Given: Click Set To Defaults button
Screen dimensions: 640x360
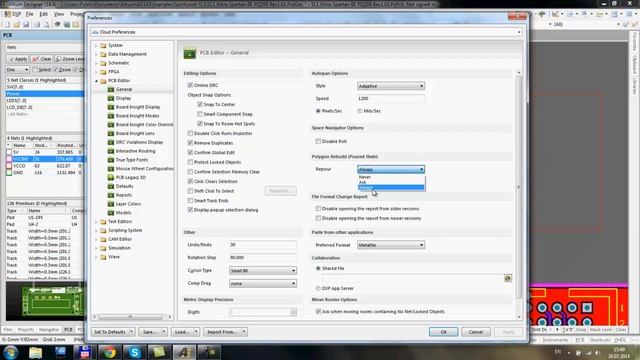Looking at the screenshot, I should click(110, 332).
